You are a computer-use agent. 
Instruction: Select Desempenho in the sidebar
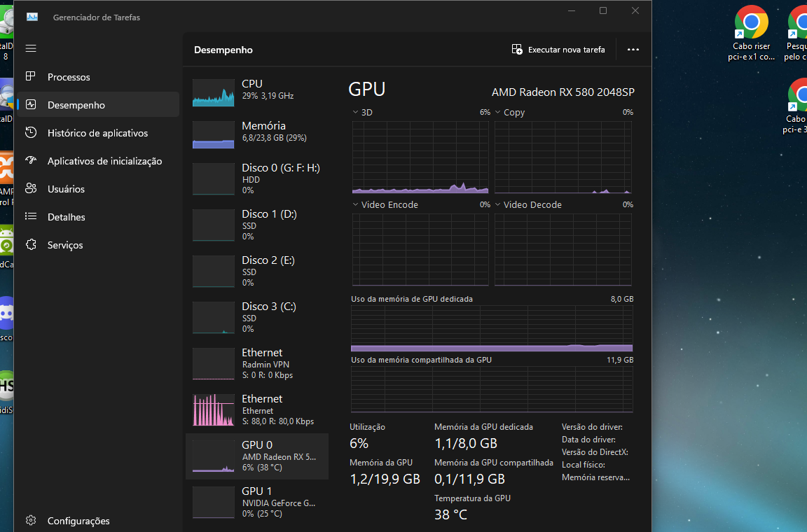pos(98,104)
